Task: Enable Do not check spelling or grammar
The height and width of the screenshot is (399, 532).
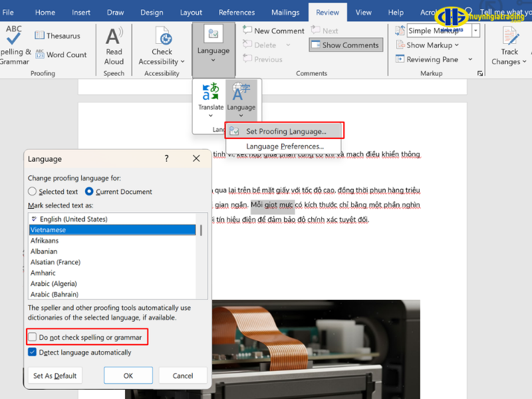Action: pos(33,337)
